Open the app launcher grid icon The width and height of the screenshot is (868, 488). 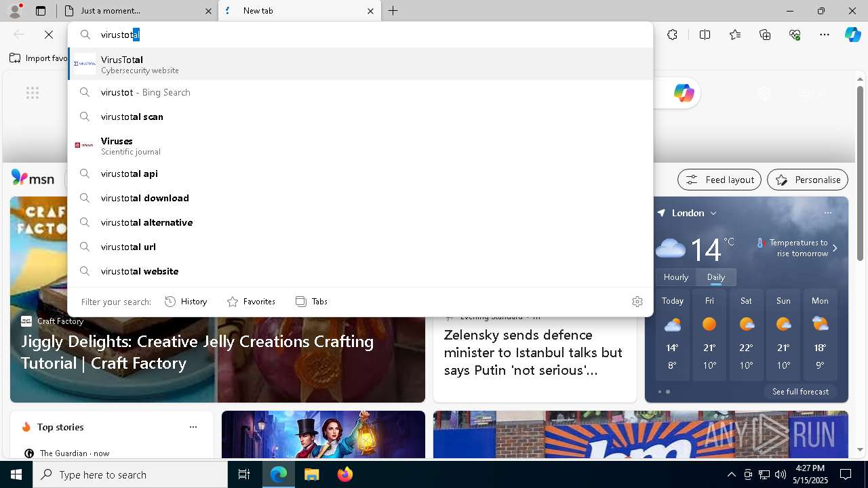[x=33, y=93]
